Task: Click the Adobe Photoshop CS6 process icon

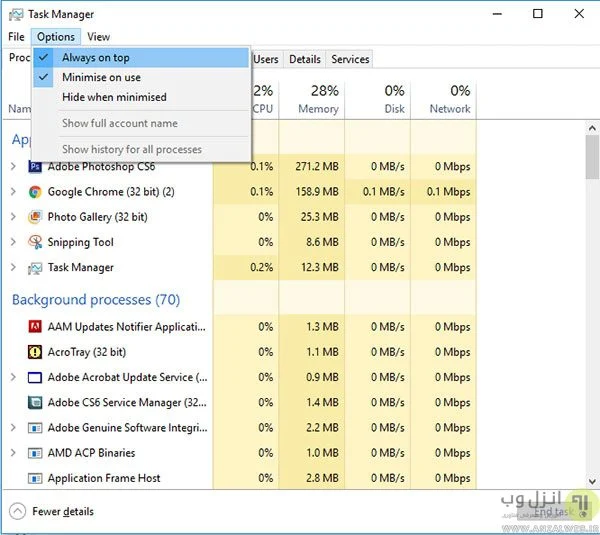Action: click(35, 167)
